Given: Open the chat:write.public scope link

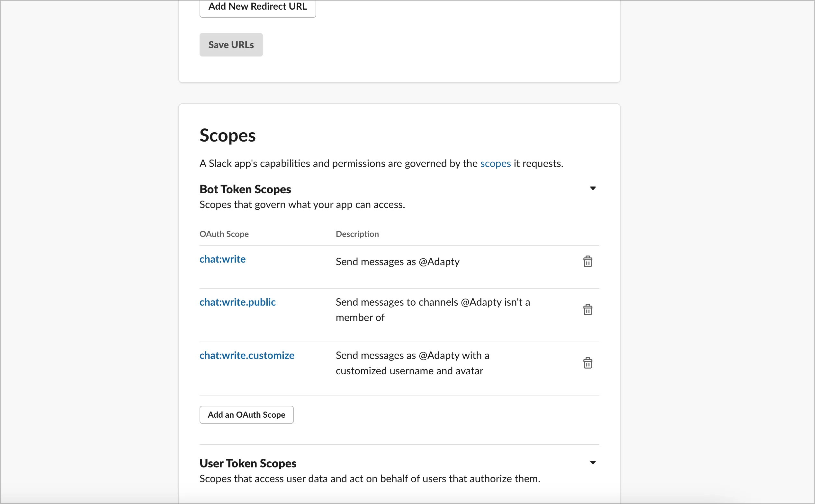Looking at the screenshot, I should point(237,302).
